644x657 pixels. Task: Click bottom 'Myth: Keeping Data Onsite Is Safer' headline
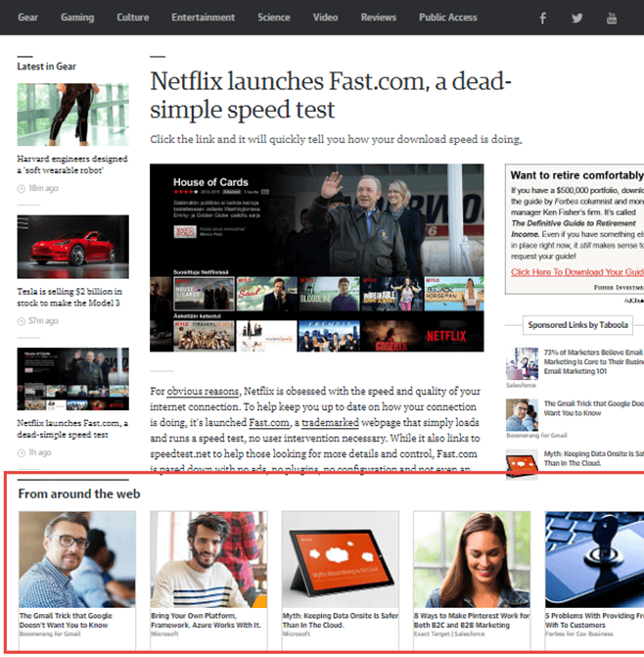(x=341, y=621)
